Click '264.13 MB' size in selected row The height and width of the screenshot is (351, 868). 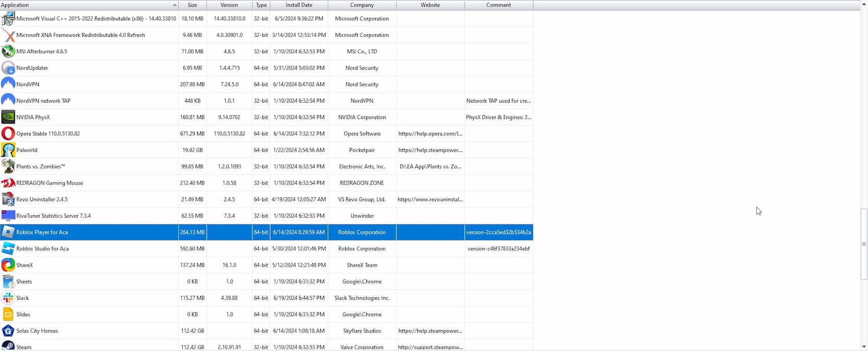(x=192, y=232)
